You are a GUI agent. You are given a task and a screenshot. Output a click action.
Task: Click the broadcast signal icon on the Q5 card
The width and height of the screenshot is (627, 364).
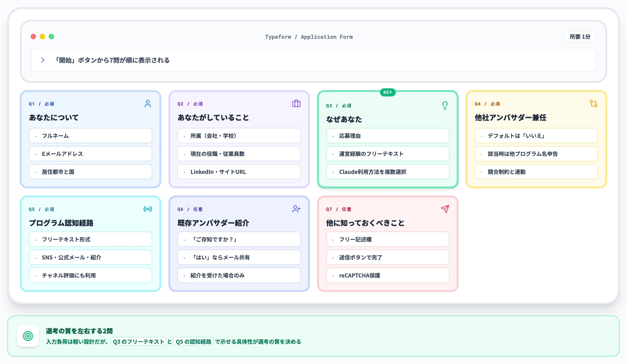pyautogui.click(x=148, y=209)
